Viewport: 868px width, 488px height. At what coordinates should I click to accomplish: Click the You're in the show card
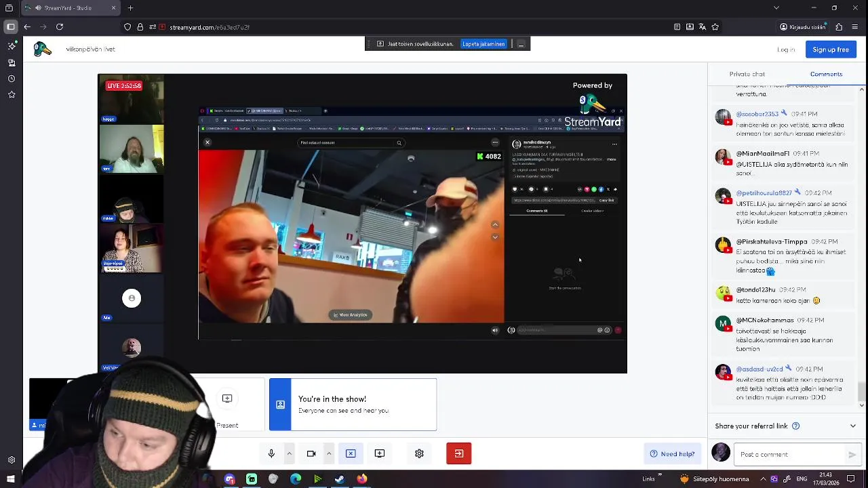point(353,405)
